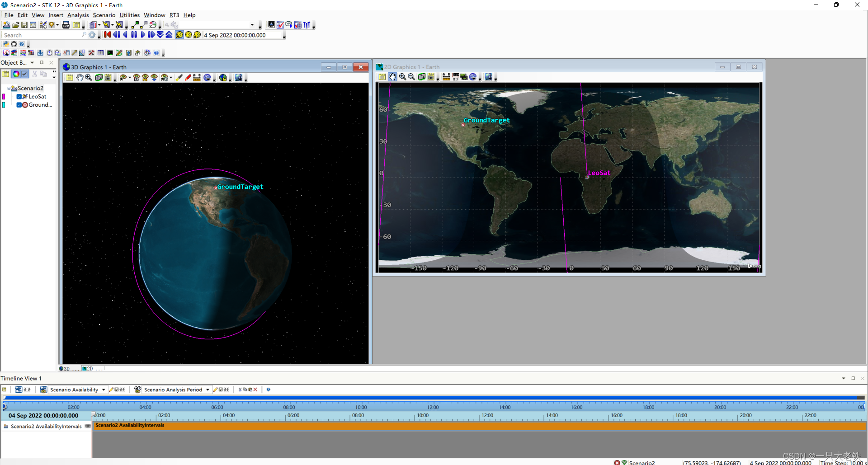Click the HTML viewer printer icon
868x465 pixels.
(66, 25)
